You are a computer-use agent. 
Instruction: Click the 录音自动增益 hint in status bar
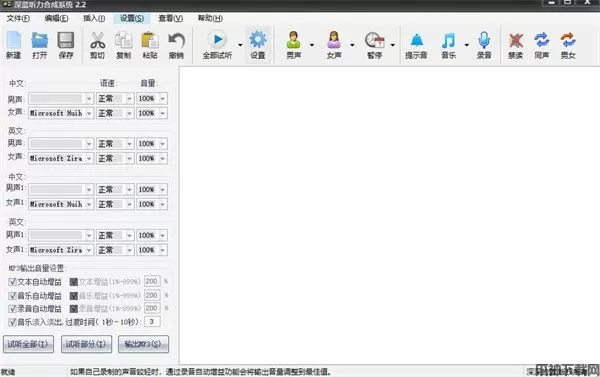201,372
